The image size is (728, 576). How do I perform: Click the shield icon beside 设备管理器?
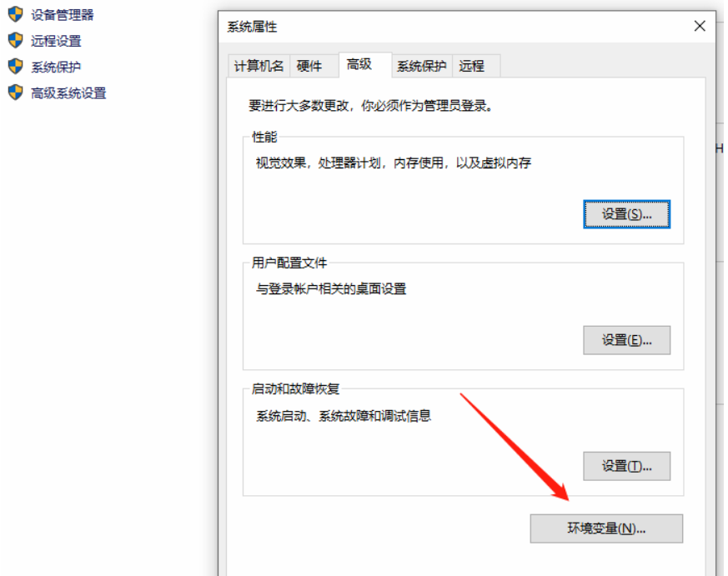(15, 14)
